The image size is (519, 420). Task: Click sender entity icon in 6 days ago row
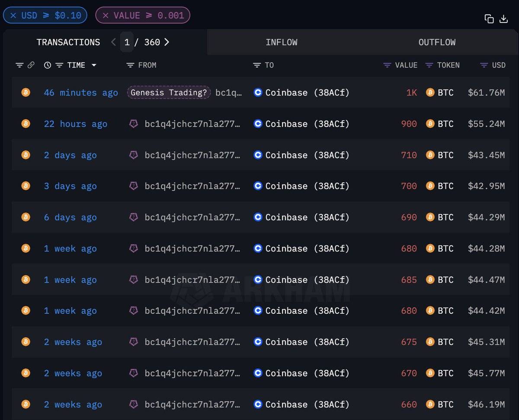click(134, 217)
